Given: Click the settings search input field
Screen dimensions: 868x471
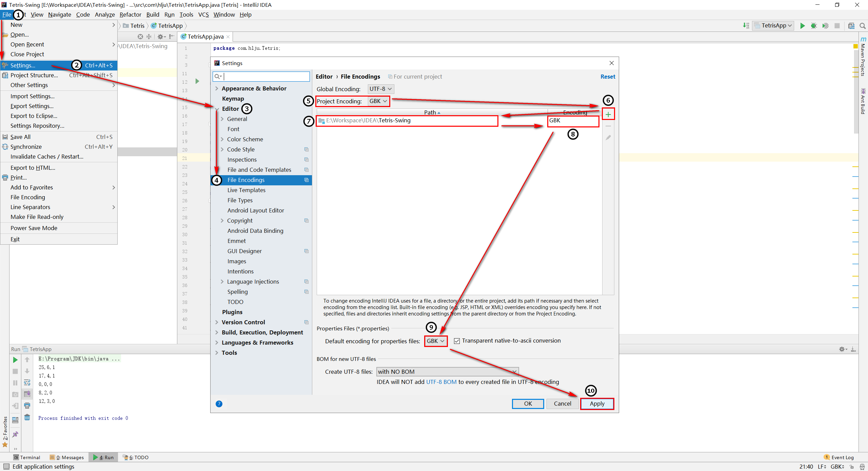Looking at the screenshot, I should [261, 76].
